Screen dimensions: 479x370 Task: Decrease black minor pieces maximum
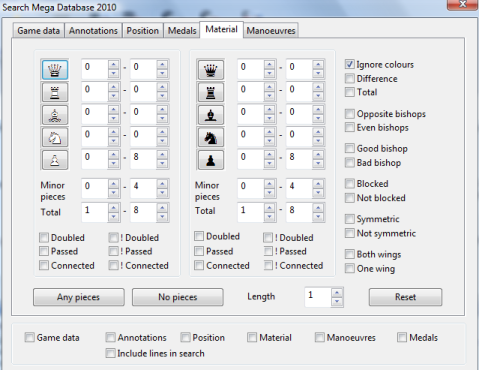tap(318, 193)
